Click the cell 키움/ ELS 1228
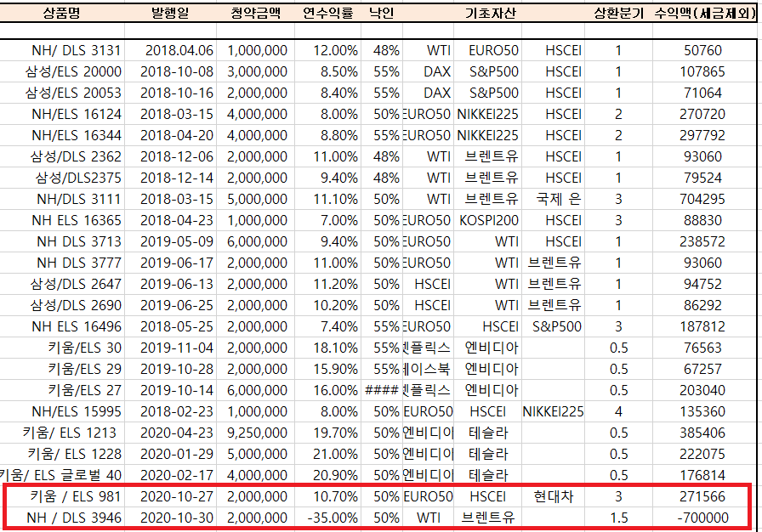 click(62, 455)
